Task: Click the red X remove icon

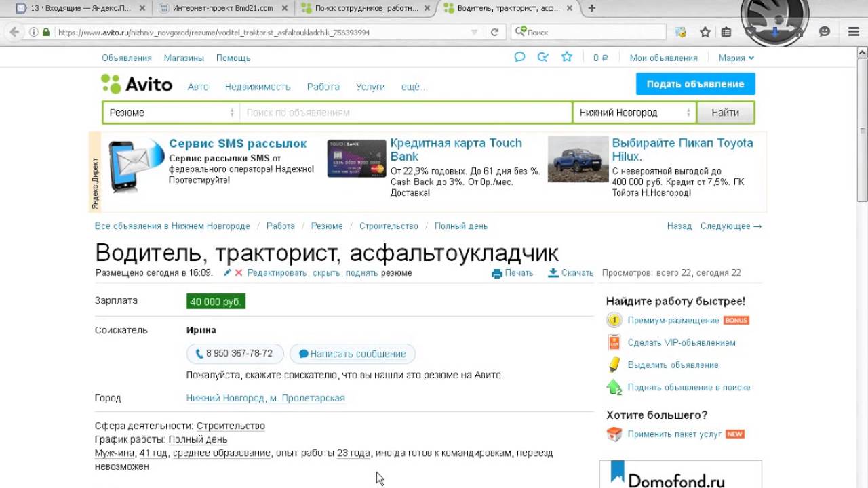Action: (x=239, y=272)
